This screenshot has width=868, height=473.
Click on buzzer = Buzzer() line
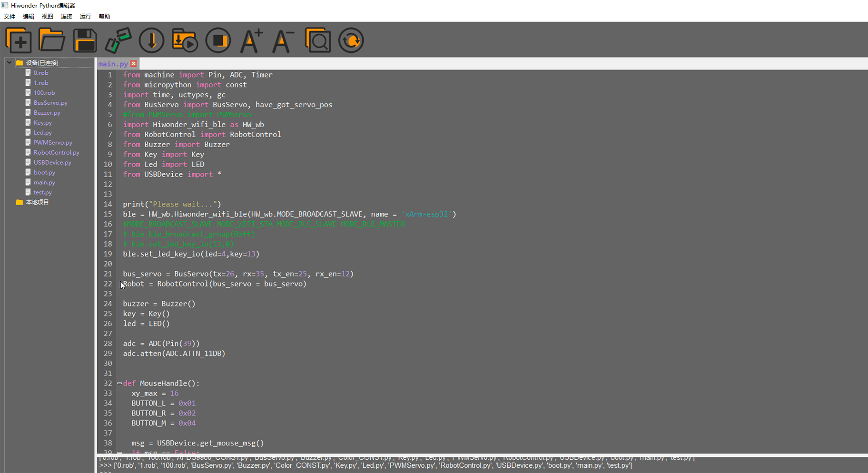coord(159,304)
